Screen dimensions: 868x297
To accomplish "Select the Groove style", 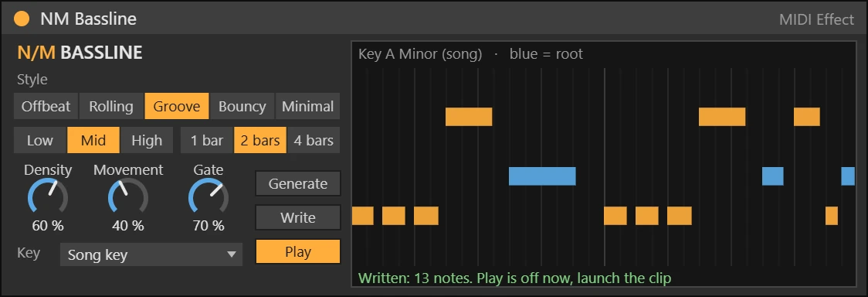I will (x=177, y=107).
